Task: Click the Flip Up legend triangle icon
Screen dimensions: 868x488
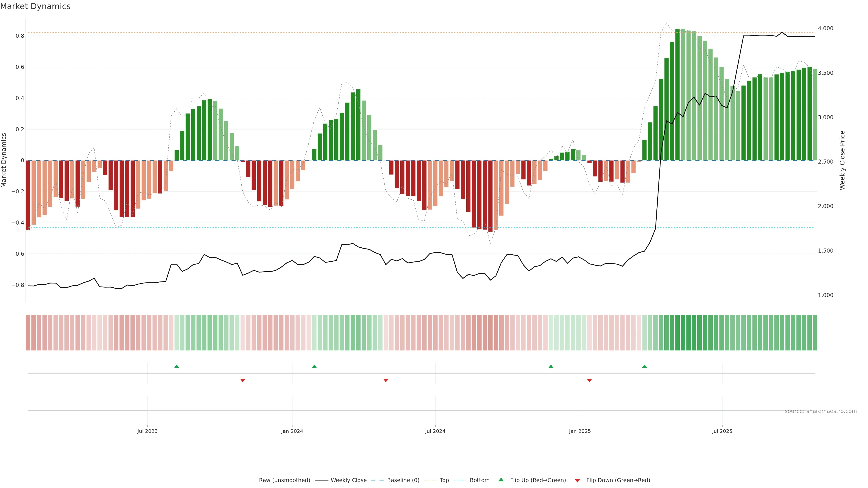Action: click(x=501, y=480)
